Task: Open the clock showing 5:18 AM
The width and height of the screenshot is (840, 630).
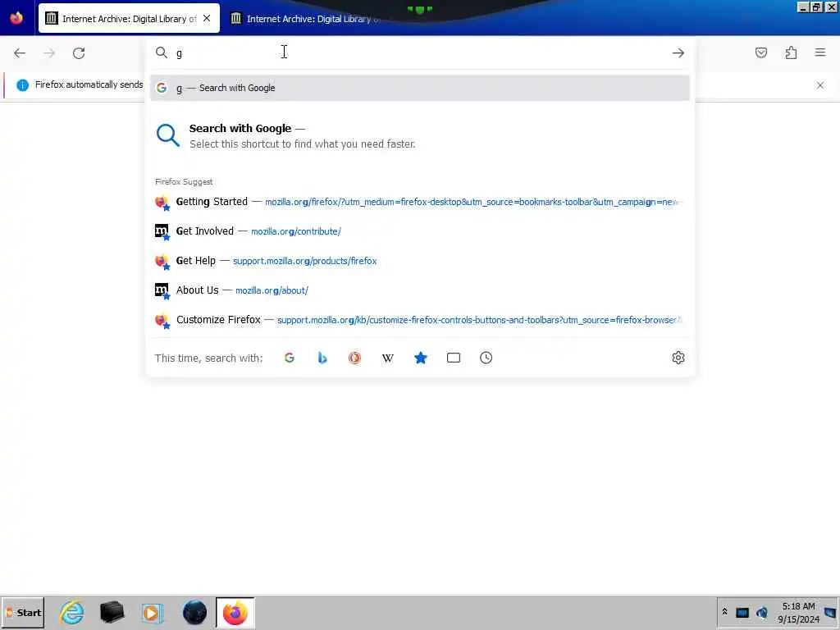Action: [x=798, y=613]
